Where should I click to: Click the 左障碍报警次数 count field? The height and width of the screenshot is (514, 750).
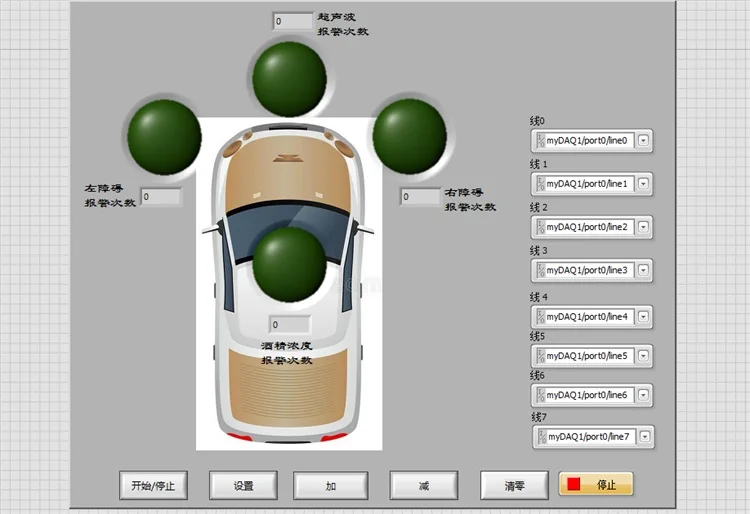[x=161, y=197]
